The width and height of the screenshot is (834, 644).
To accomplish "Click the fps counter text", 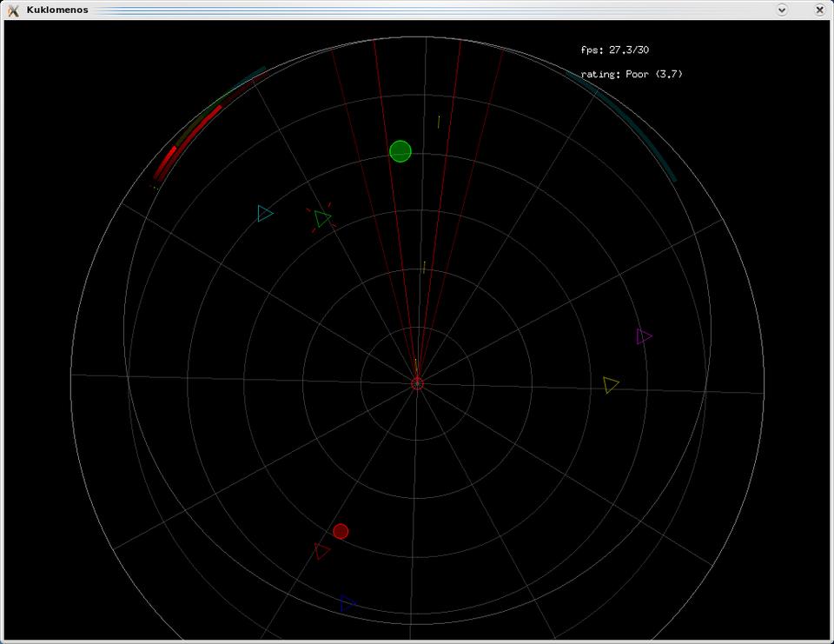I will click(614, 50).
